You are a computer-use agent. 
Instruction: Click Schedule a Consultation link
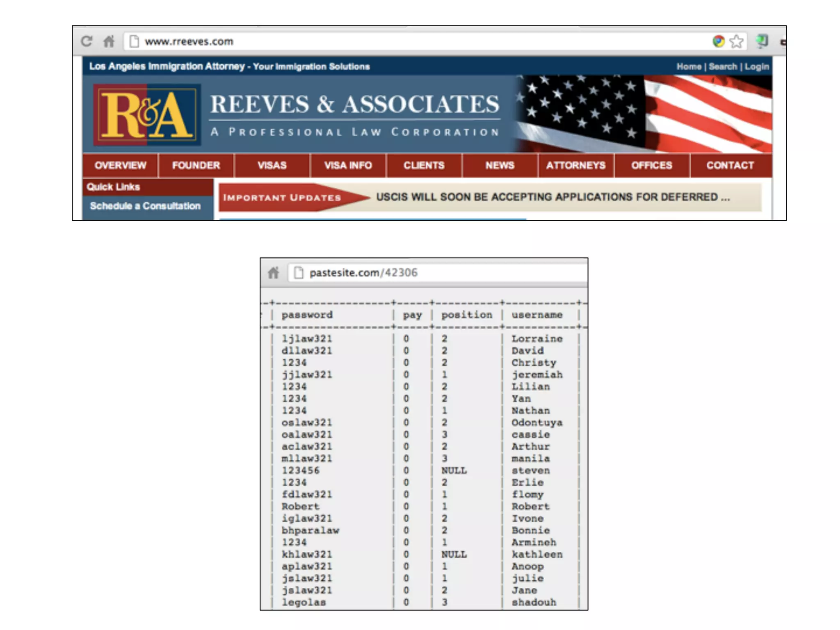(145, 206)
